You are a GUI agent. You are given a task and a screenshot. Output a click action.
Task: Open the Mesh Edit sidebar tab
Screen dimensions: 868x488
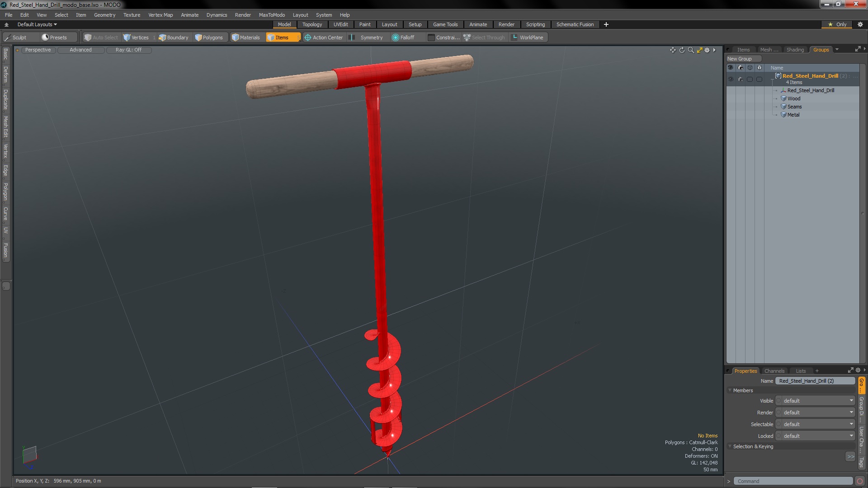tap(5, 127)
